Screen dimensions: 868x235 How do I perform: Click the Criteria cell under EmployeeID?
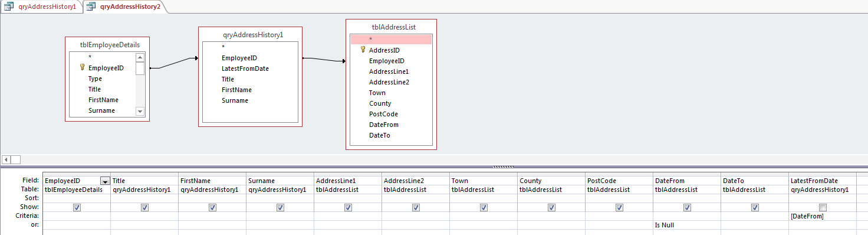77,216
